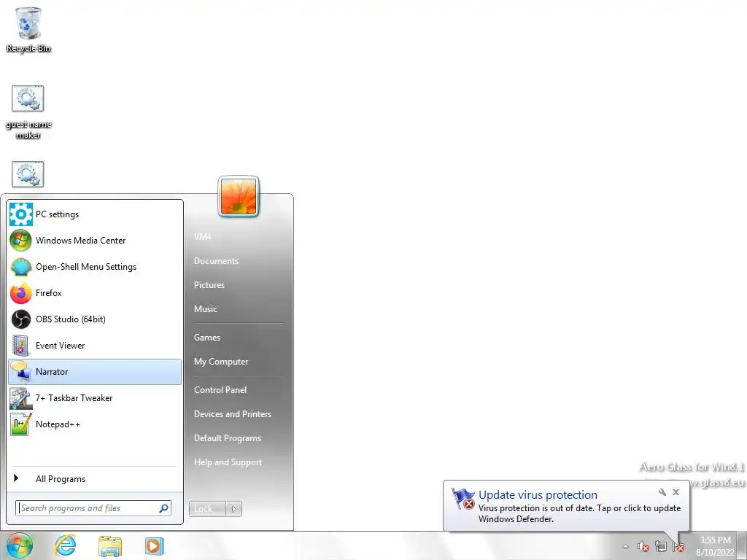Screen dimensions: 747x560
Task: Open the media player taskbar icon
Action: [155, 545]
